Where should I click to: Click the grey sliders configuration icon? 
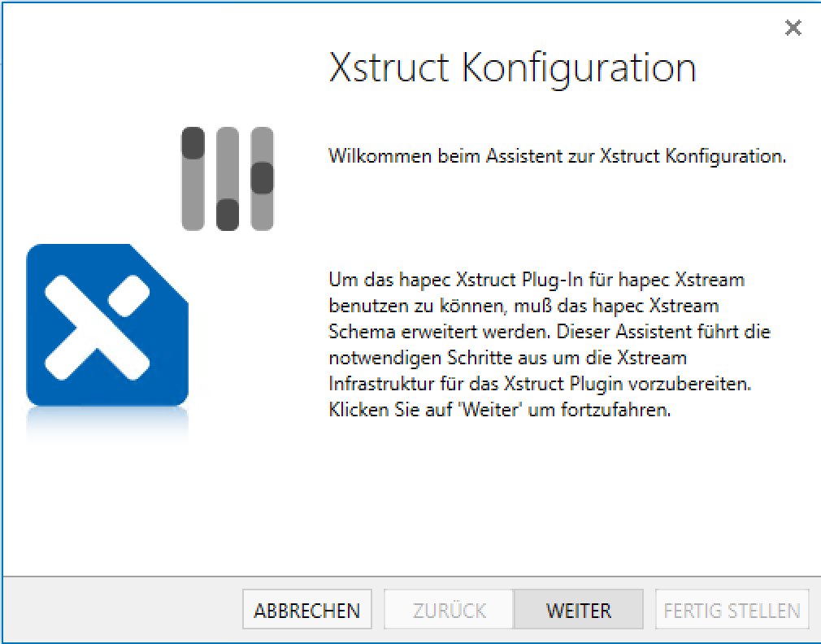click(x=227, y=179)
